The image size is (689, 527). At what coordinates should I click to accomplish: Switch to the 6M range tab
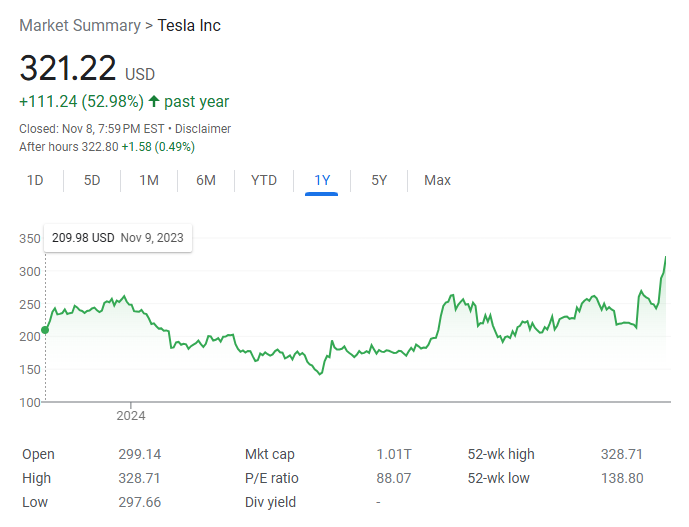pos(206,180)
